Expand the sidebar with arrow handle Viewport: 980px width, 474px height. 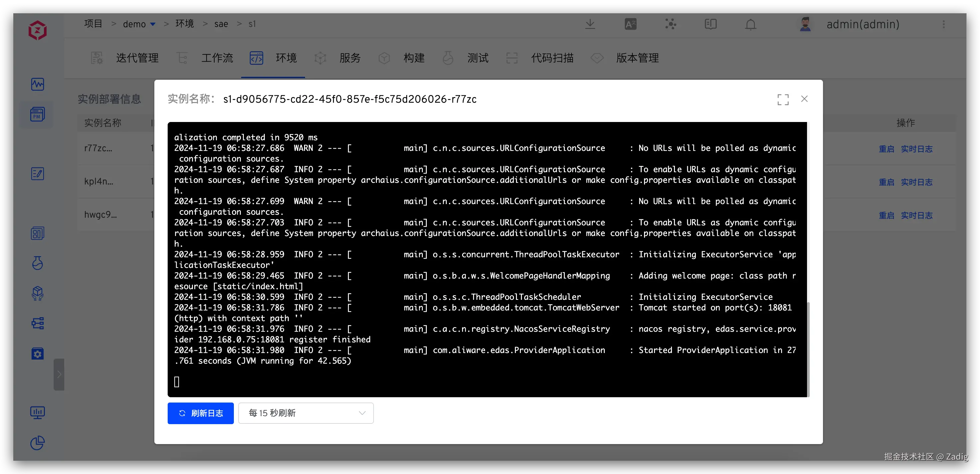pyautogui.click(x=59, y=374)
